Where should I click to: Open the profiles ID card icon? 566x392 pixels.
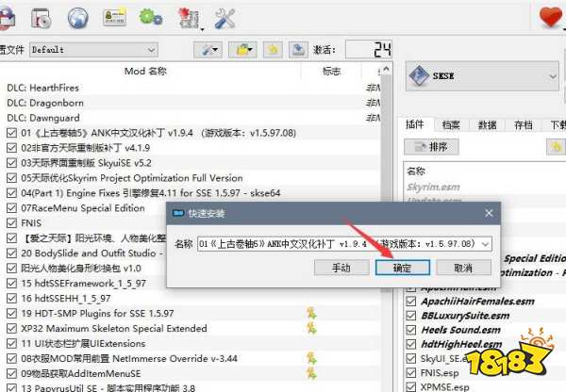(114, 17)
